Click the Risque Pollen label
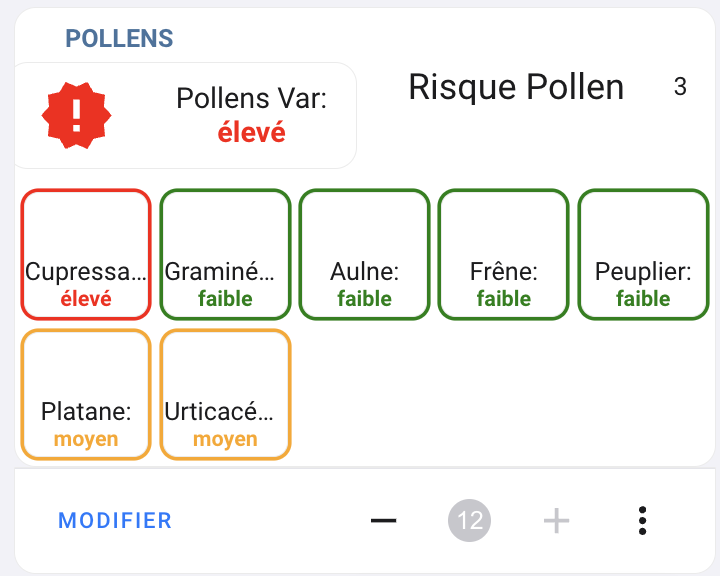Viewport: 720px width, 576px height. tap(516, 88)
